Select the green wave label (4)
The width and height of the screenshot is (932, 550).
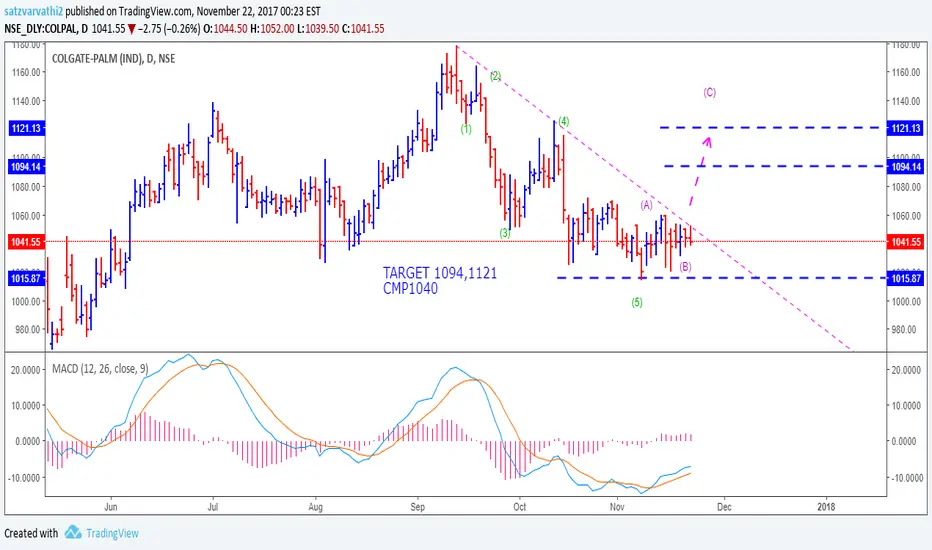563,121
